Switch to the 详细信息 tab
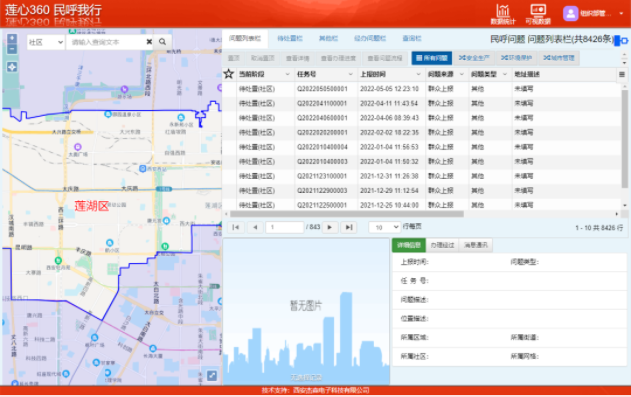 coord(408,245)
